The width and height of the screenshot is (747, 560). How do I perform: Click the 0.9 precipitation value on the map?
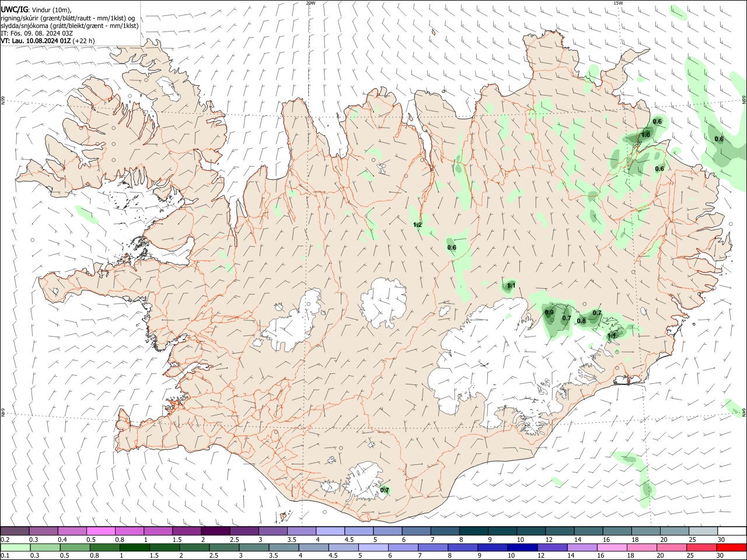point(549,313)
